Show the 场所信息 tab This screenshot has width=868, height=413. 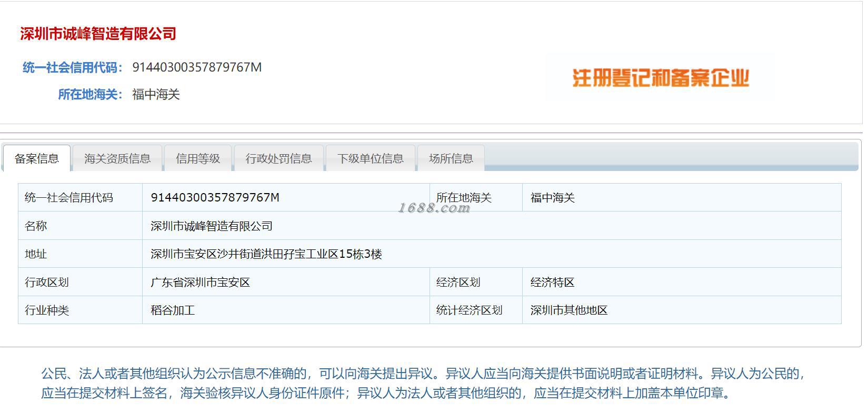click(x=451, y=158)
